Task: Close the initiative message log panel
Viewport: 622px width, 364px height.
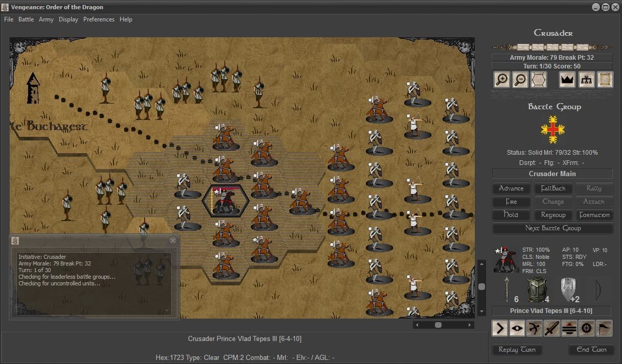Action: (x=173, y=240)
